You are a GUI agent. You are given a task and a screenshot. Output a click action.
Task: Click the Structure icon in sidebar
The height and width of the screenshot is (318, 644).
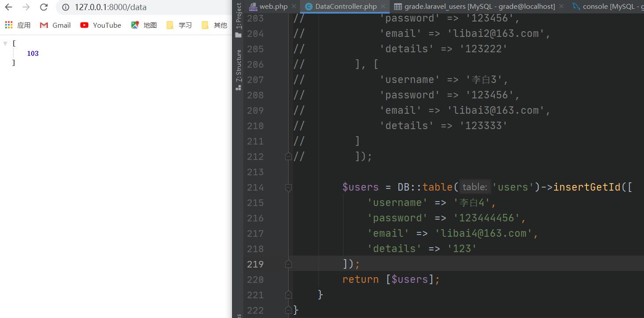[239, 87]
